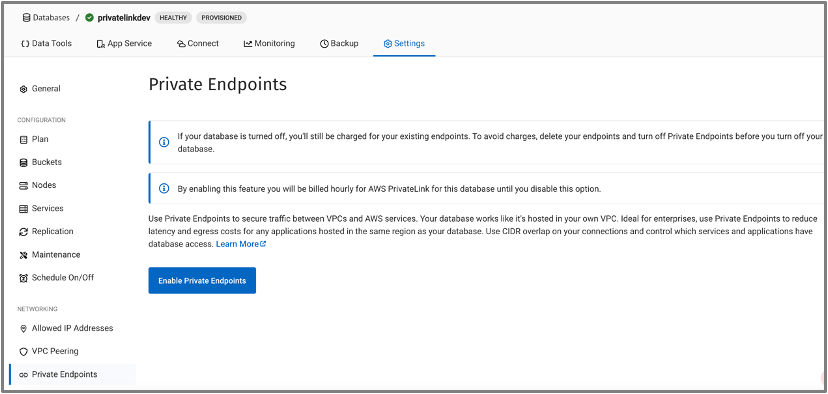Click the Replication arrows icon
This screenshot has width=828, height=394.
point(23,232)
